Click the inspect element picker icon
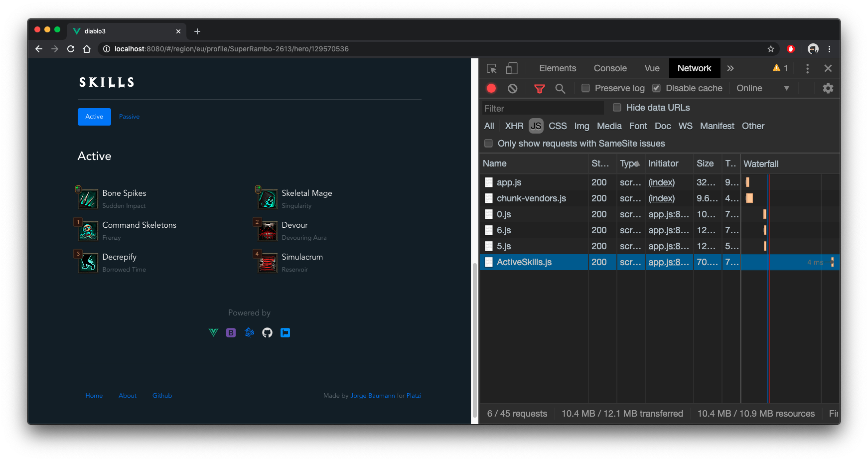868x461 pixels. click(492, 68)
